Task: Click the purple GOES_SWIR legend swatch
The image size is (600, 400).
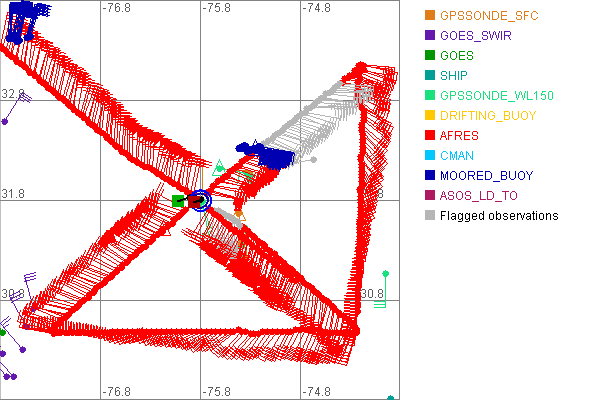Action: click(x=430, y=35)
